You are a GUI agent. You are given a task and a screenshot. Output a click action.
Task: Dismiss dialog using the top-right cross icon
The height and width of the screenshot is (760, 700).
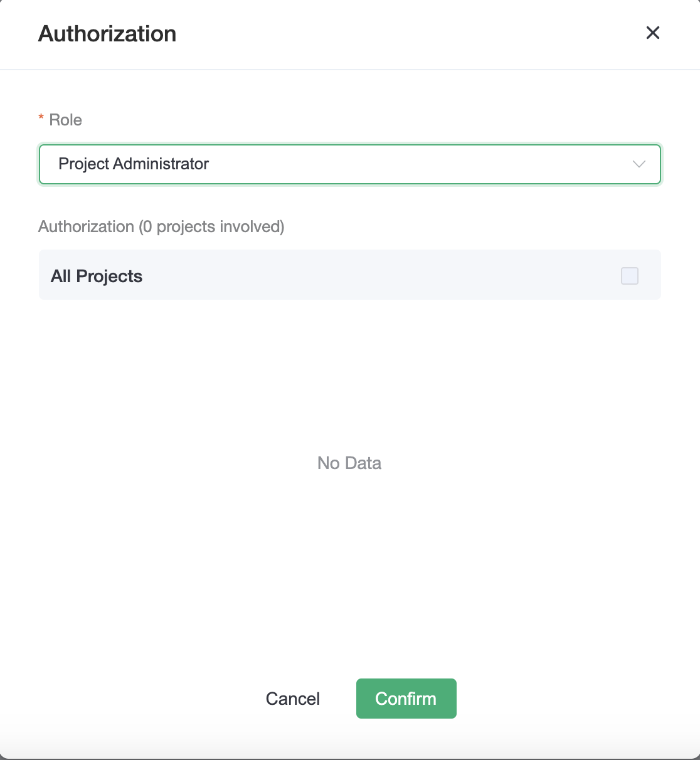tap(653, 33)
